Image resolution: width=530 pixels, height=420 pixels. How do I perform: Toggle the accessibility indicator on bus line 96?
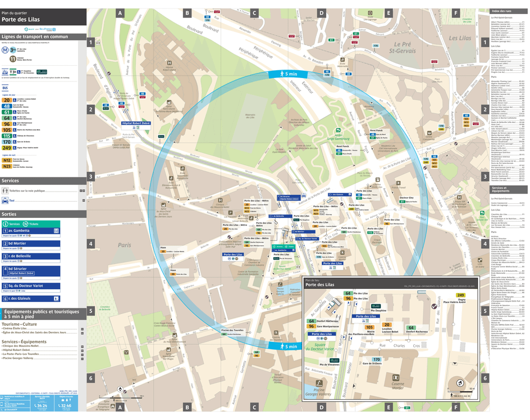[x=14, y=124]
